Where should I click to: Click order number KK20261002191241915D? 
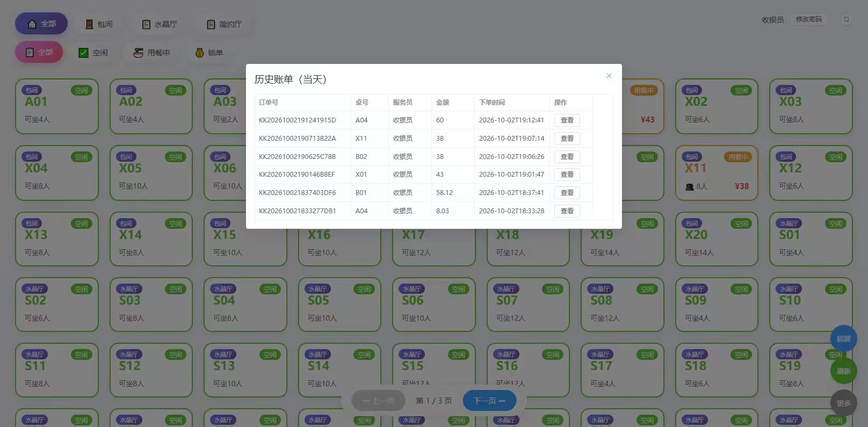tap(298, 120)
